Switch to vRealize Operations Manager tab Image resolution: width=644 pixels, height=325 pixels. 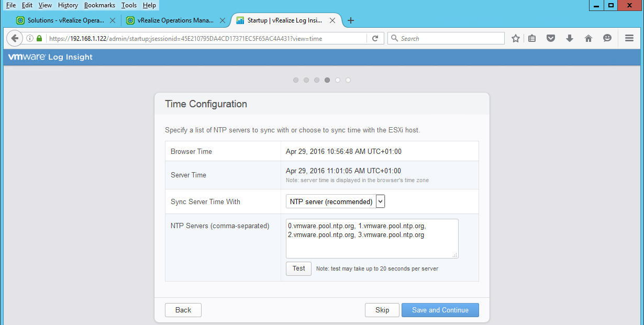click(176, 20)
